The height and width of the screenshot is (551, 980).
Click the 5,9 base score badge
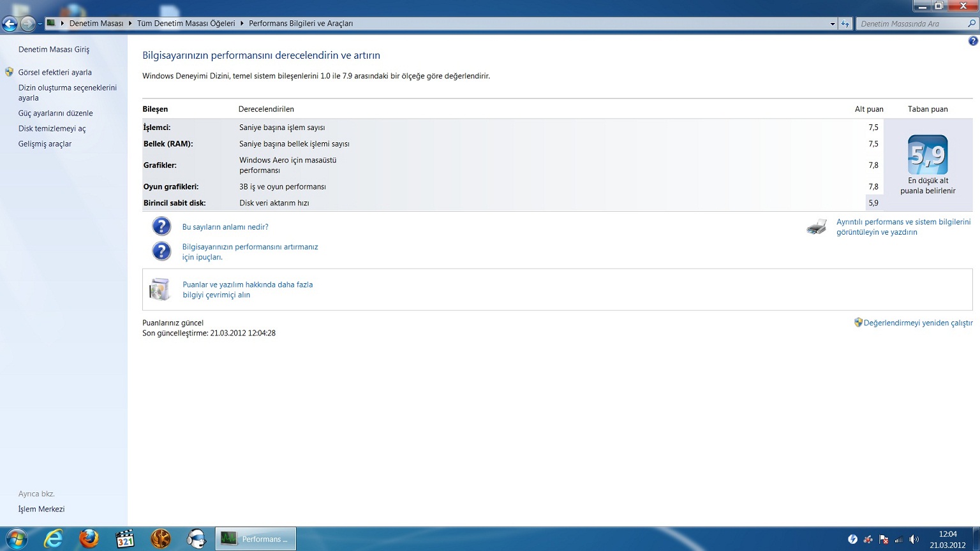coord(928,155)
